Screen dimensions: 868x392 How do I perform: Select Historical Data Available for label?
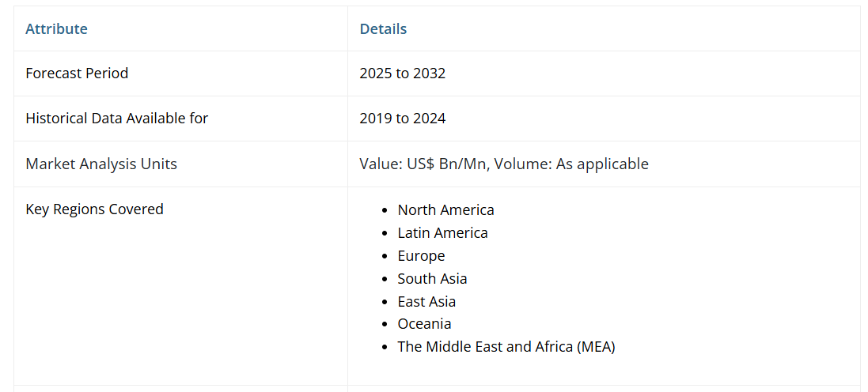point(116,119)
